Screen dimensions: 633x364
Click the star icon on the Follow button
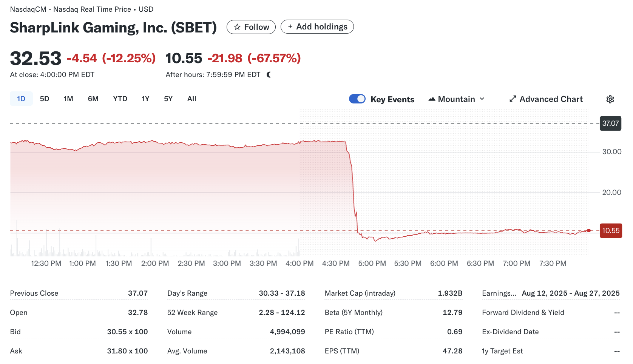click(238, 27)
